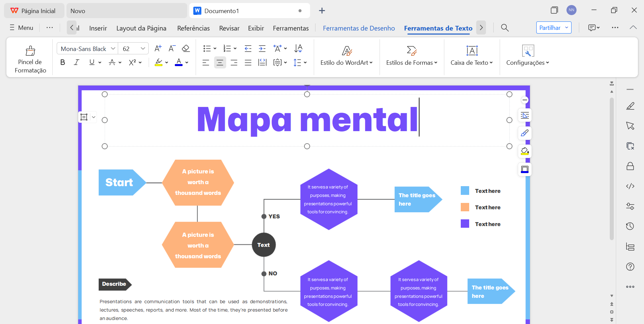Click the blue font color swatch
644x324 pixels.
coord(179,62)
